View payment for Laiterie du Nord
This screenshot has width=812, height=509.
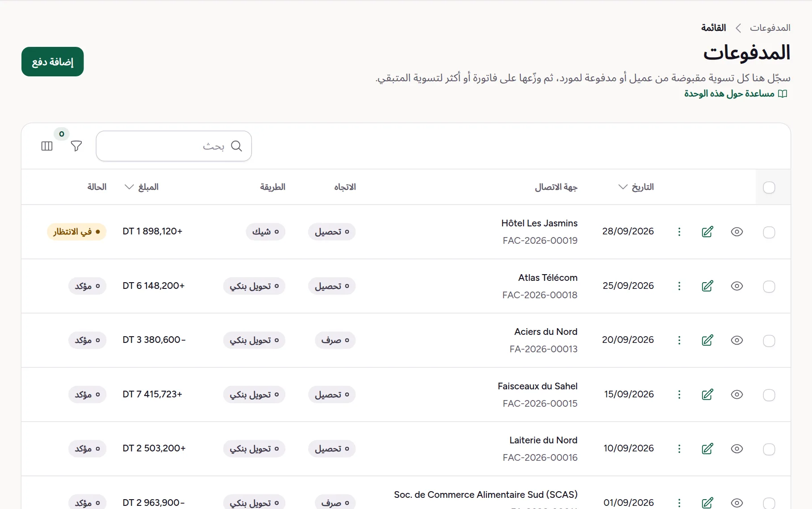click(x=737, y=449)
